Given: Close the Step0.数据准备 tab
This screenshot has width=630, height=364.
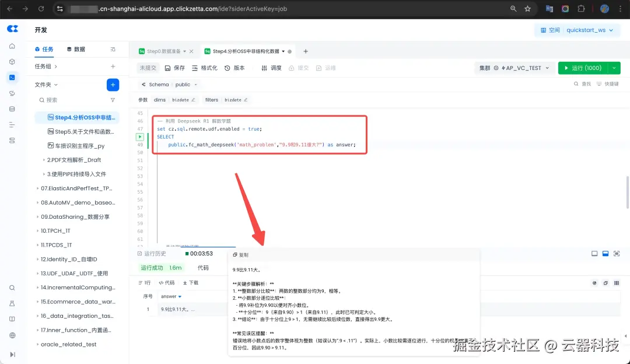Looking at the screenshot, I should (x=192, y=51).
